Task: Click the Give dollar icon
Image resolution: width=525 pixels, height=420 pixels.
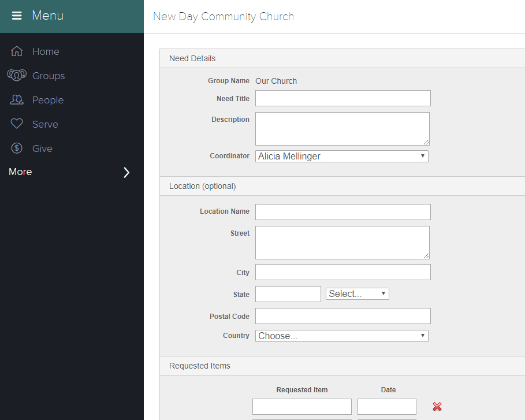Action: [17, 148]
